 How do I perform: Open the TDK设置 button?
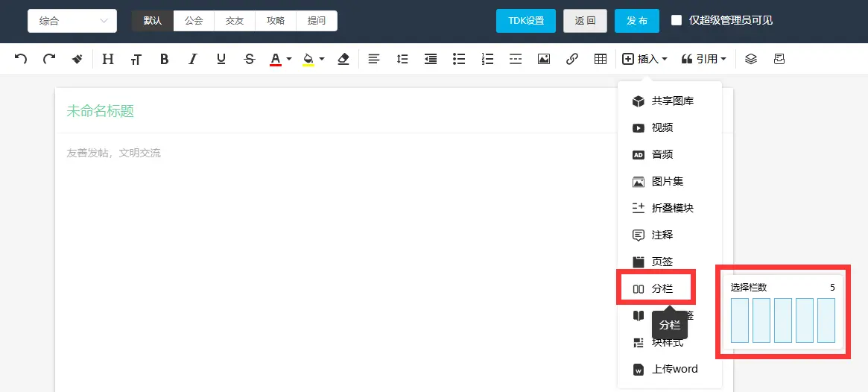526,21
